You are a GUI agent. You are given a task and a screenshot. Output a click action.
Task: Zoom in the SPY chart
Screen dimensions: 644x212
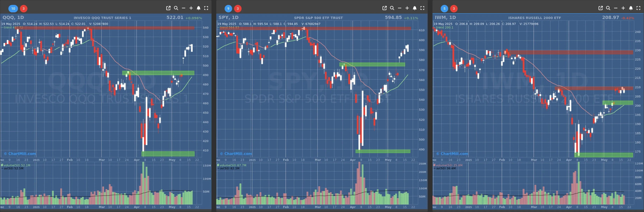(407, 8)
